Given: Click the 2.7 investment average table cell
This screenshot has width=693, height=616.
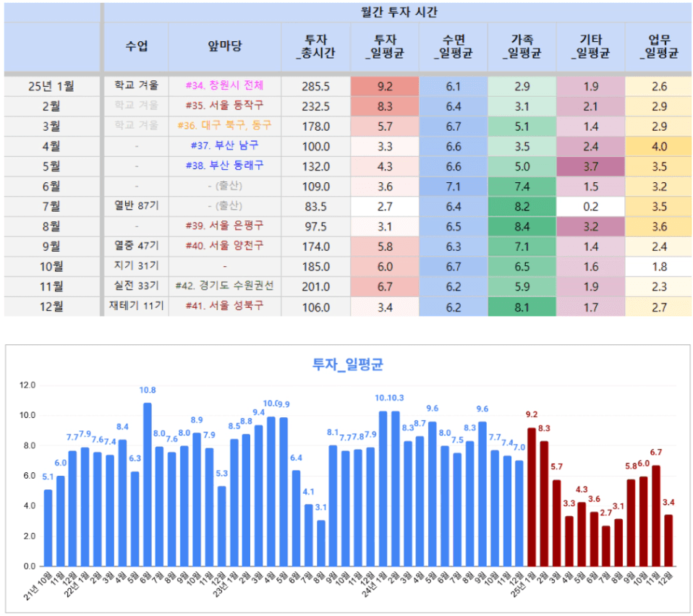Looking at the screenshot, I should pyautogui.click(x=385, y=207).
